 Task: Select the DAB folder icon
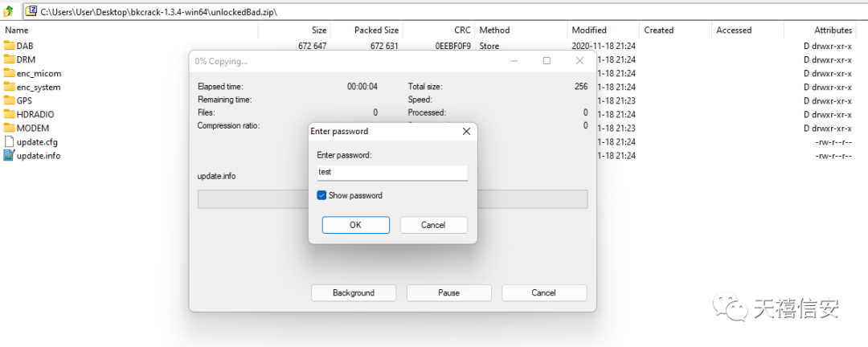pyautogui.click(x=9, y=46)
